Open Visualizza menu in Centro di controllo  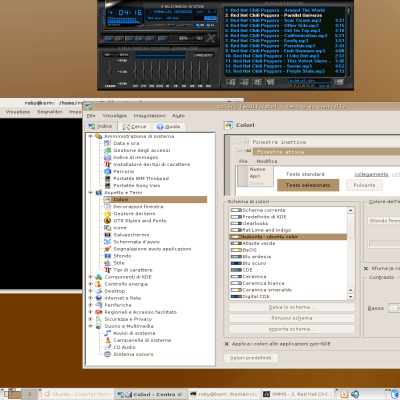(x=114, y=116)
